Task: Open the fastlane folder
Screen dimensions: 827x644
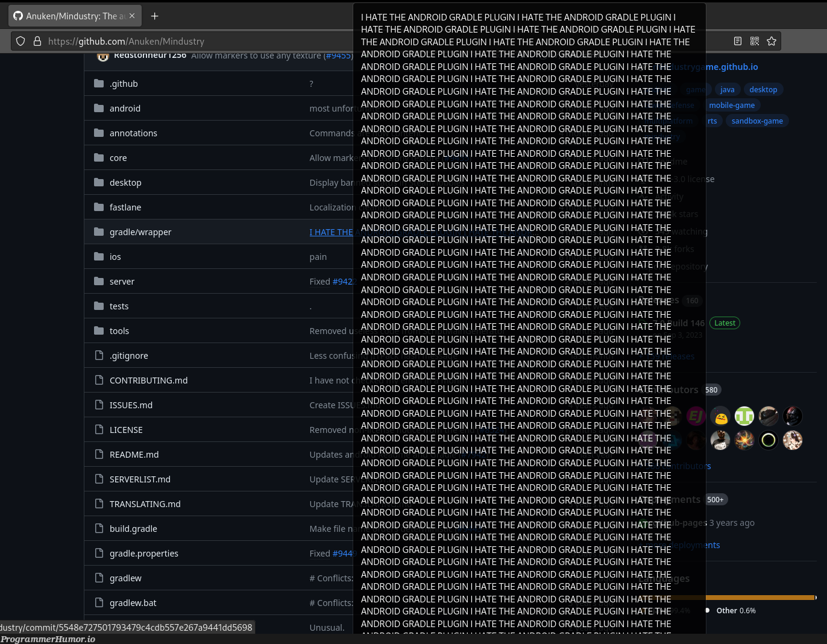Action: (125, 207)
